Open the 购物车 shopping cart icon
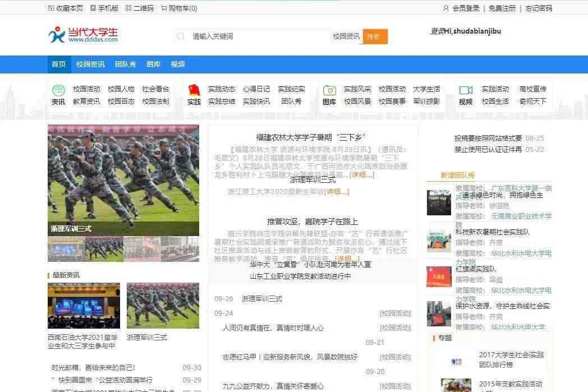 [x=164, y=8]
